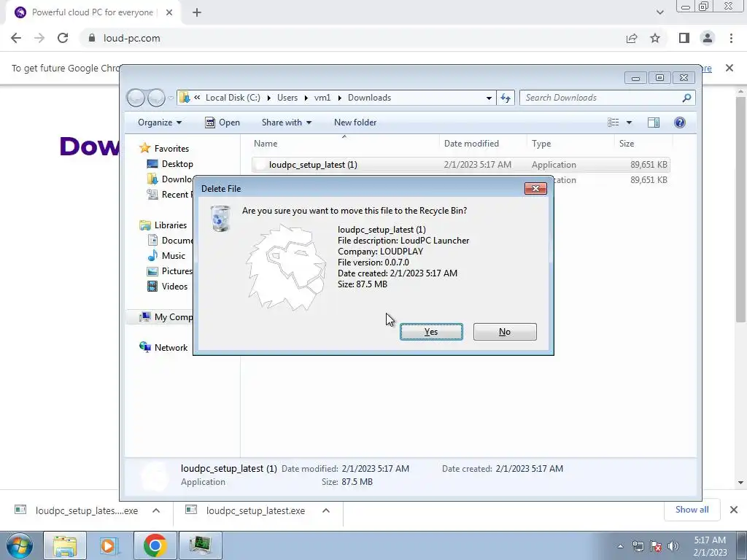Image resolution: width=747 pixels, height=560 pixels.
Task: Open the view options dropdown arrow
Action: (629, 122)
